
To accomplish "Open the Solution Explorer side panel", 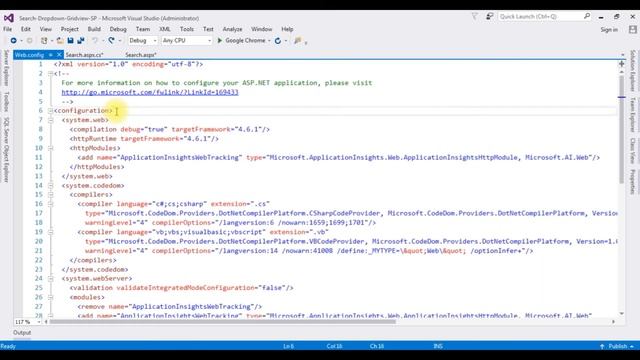I will [x=633, y=71].
